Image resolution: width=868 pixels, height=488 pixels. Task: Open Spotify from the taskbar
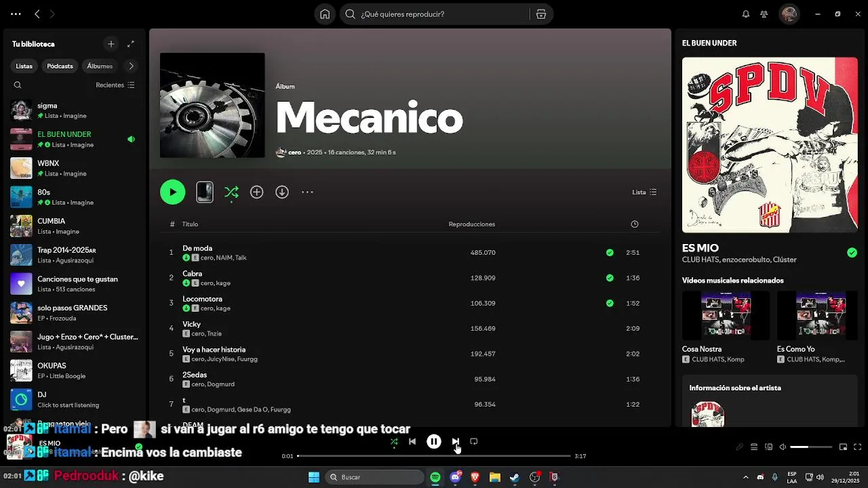[x=435, y=477]
